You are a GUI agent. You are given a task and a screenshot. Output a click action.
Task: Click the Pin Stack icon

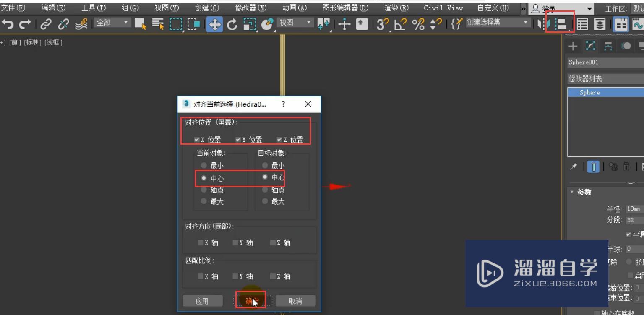pyautogui.click(x=573, y=167)
